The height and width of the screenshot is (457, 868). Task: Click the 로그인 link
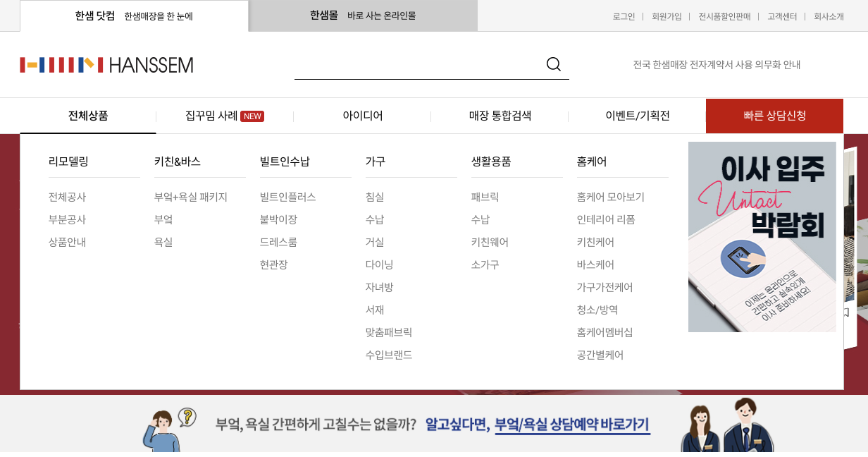tap(624, 16)
